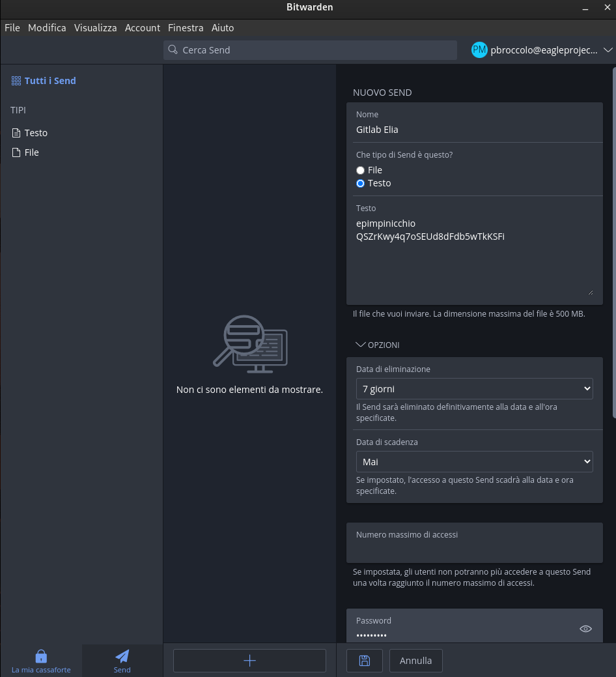Select Tutti i Send grid filter
Viewport: 616px width, 677px height.
click(x=44, y=81)
